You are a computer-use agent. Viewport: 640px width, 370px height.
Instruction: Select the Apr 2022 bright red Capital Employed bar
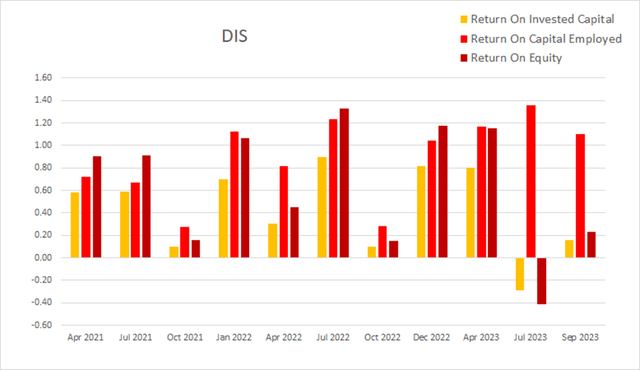pos(284,212)
